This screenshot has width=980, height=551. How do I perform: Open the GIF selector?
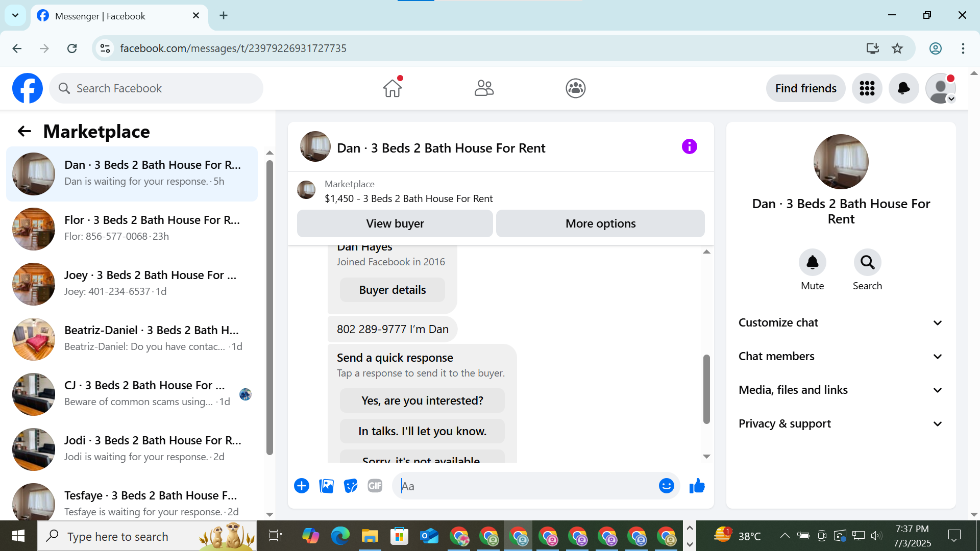375,486
